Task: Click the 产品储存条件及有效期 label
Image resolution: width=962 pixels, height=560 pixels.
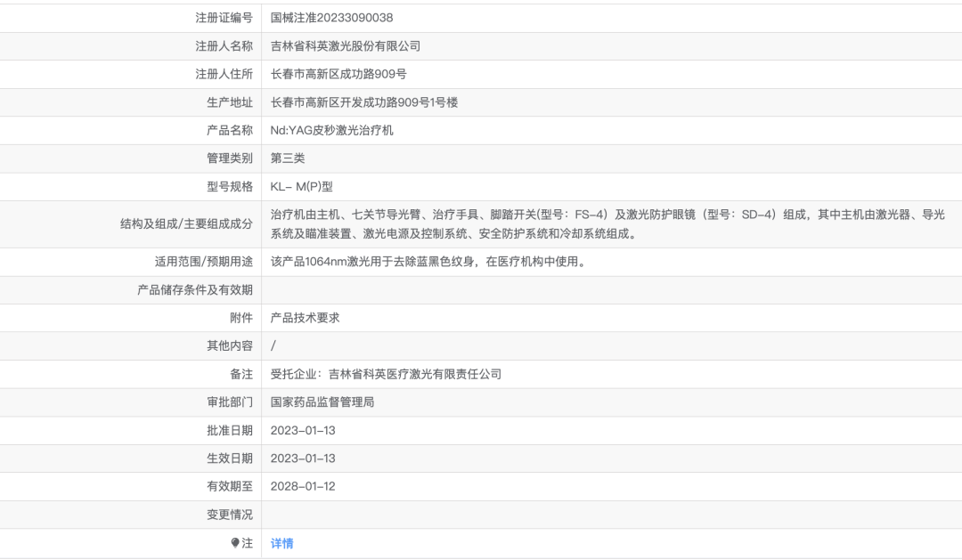Action: pos(195,289)
